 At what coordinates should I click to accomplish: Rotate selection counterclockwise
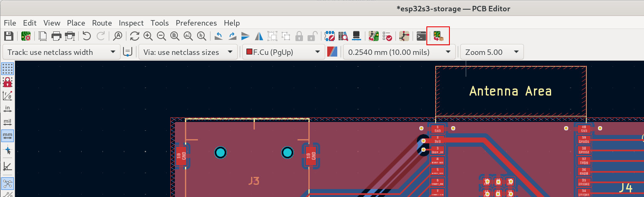(x=218, y=36)
